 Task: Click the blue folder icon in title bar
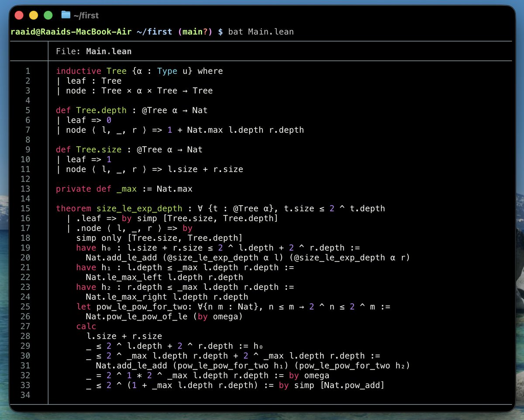pyautogui.click(x=66, y=15)
